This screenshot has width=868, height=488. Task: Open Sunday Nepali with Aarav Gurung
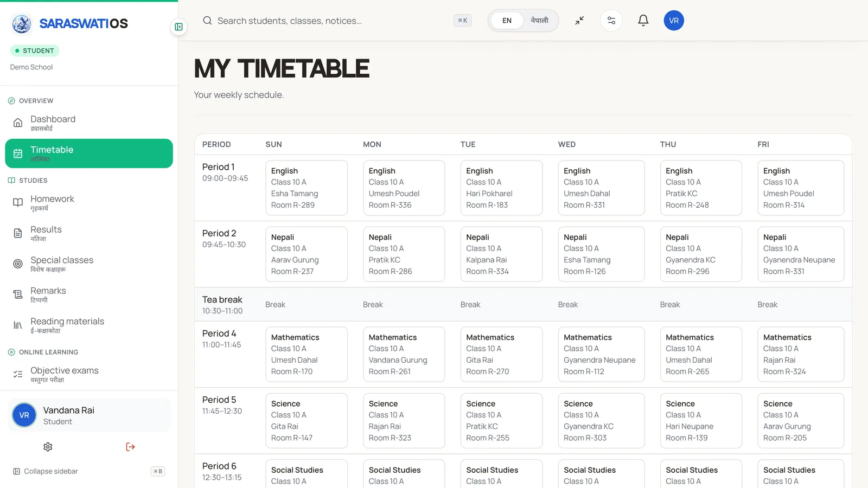click(x=307, y=254)
